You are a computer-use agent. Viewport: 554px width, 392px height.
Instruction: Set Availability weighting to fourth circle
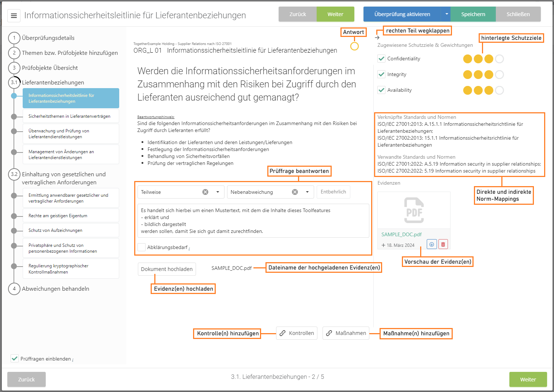pos(499,90)
